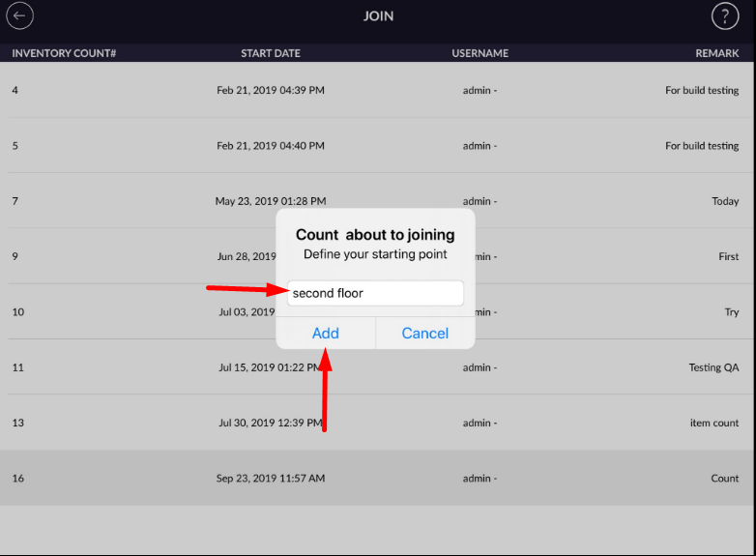Click the Username column header
The image size is (756, 556).
[480, 53]
